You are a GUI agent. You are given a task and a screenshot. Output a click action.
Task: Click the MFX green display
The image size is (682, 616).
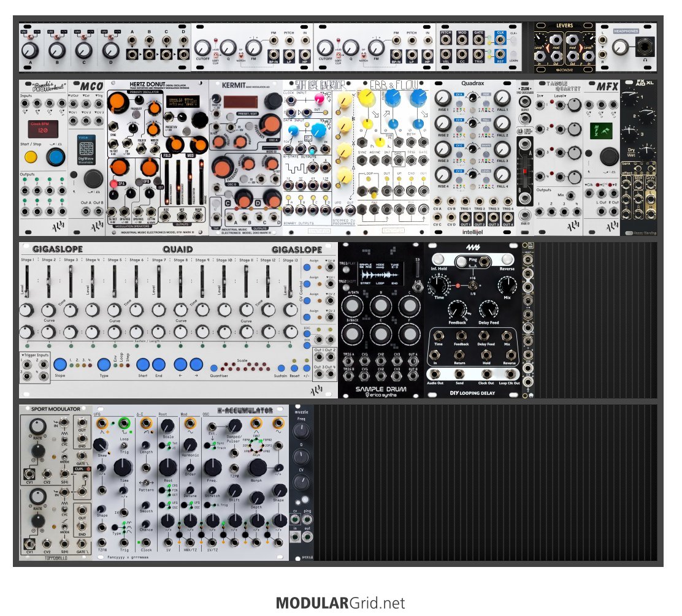(x=600, y=131)
